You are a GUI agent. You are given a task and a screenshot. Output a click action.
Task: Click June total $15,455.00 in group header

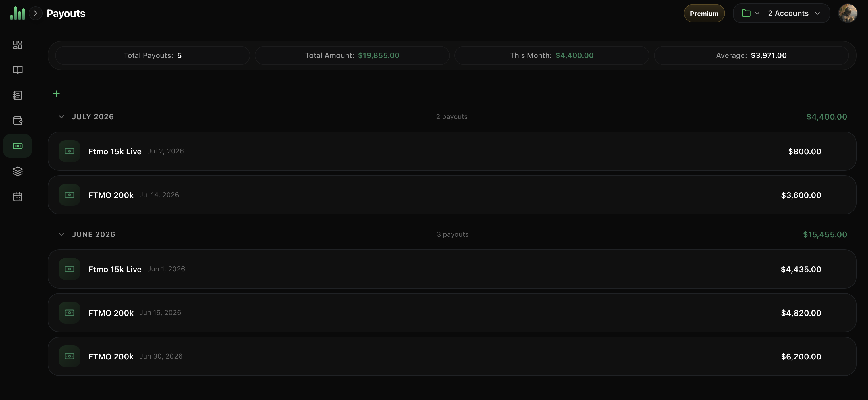coord(825,235)
